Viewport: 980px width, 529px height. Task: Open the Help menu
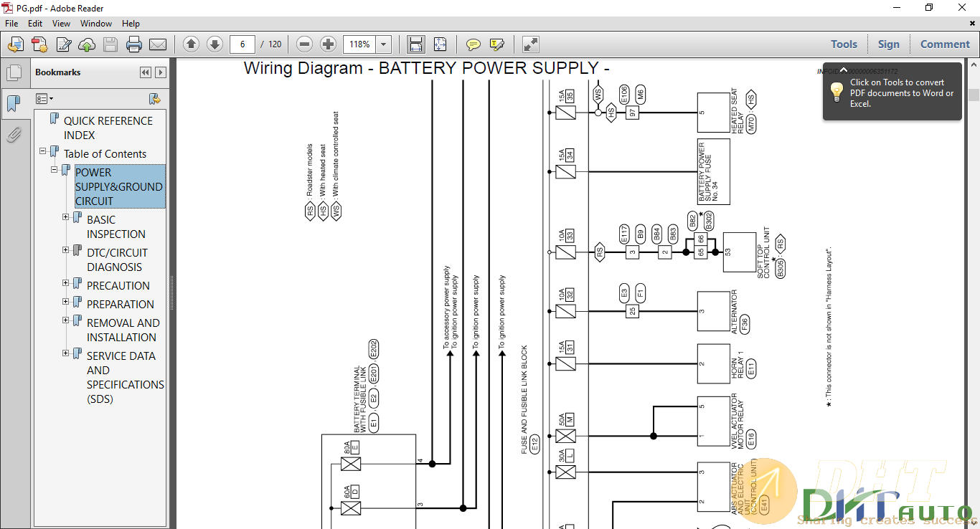(x=131, y=24)
